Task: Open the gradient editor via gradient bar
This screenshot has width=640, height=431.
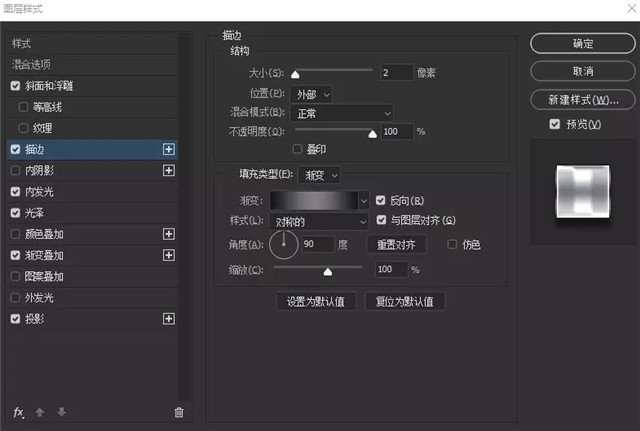Action: [313, 201]
